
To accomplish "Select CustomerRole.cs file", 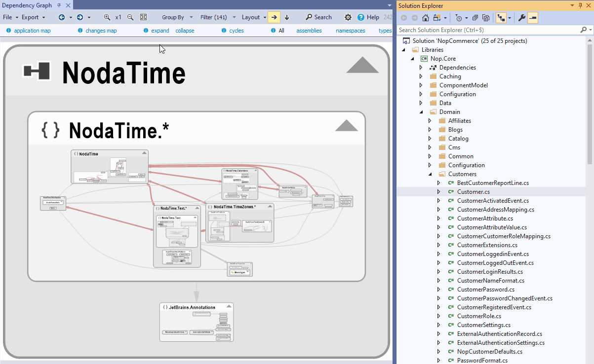I will pyautogui.click(x=479, y=316).
